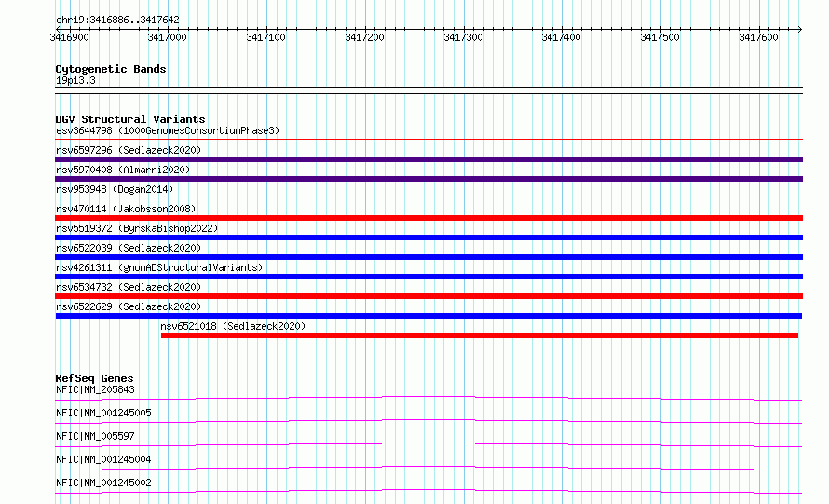Open transcript NFIC|NM_205843 label
The width and height of the screenshot is (829, 504).
point(95,389)
